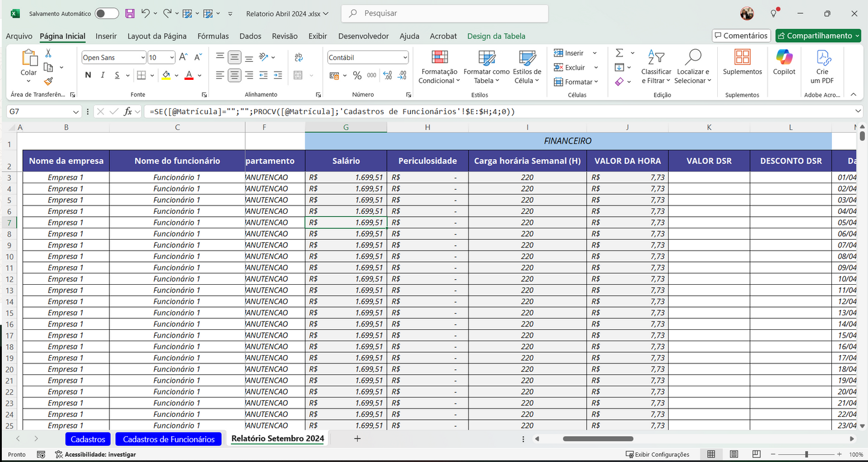
Task: Click the Compartilhamento button
Action: click(x=818, y=35)
